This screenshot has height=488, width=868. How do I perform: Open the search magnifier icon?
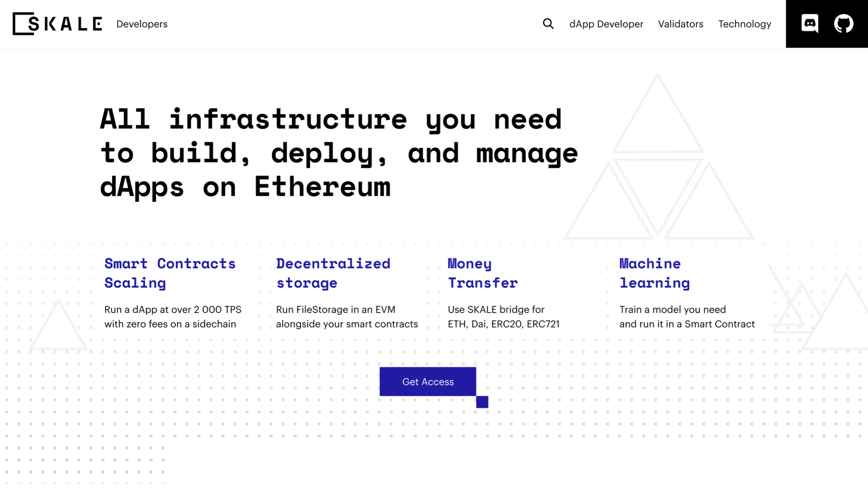click(x=548, y=23)
